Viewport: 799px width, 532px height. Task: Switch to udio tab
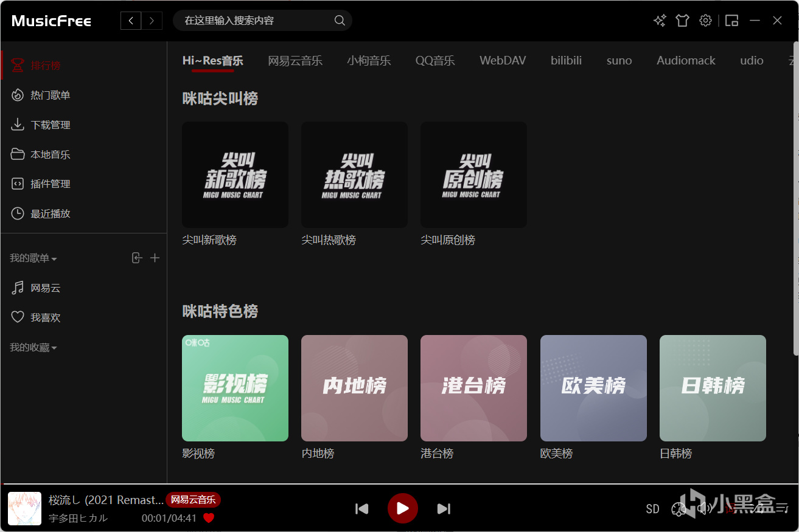pos(752,61)
